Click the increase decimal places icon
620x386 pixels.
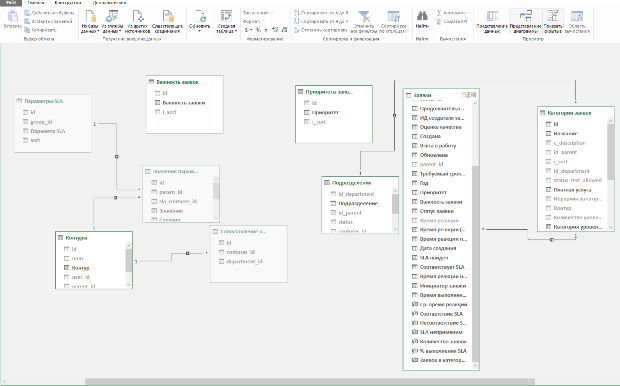(275, 30)
